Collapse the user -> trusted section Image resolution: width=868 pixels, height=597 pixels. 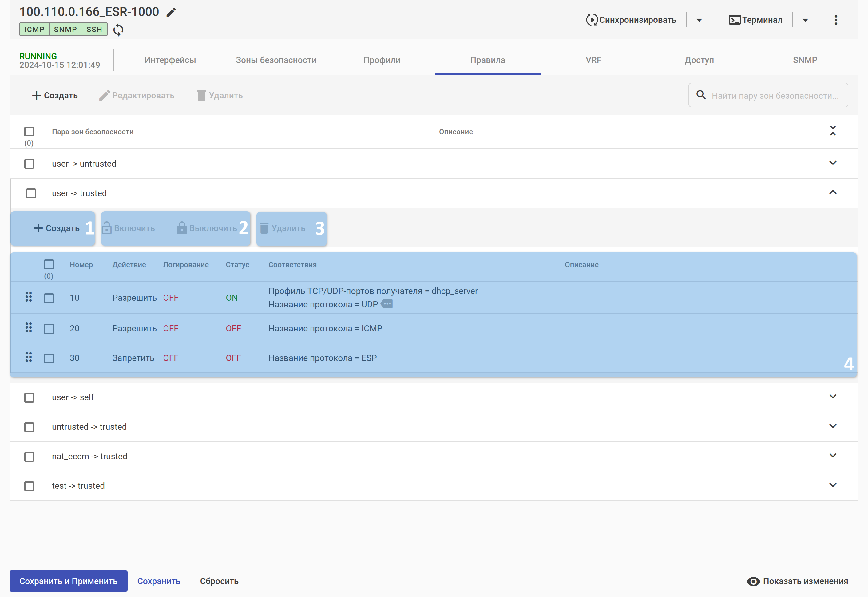point(832,192)
